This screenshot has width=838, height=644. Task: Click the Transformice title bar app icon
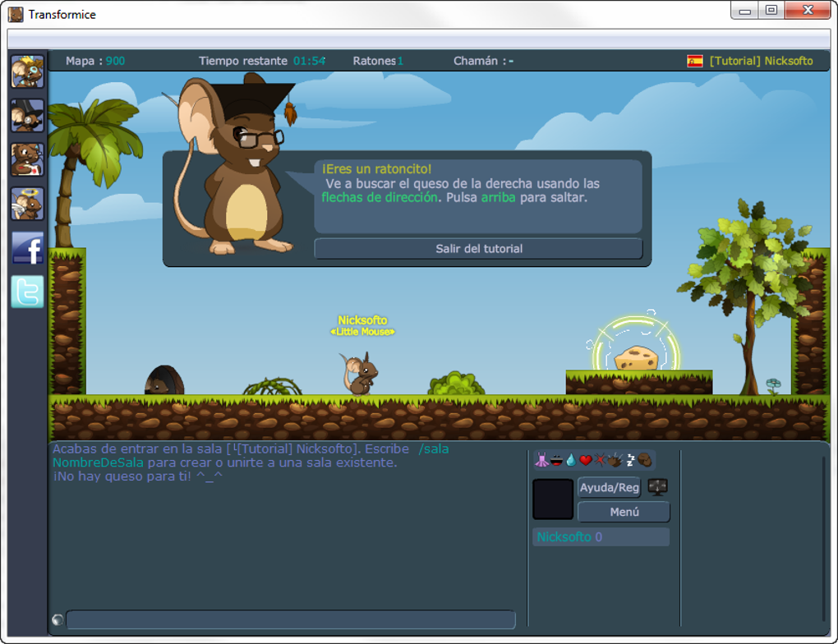(x=16, y=15)
